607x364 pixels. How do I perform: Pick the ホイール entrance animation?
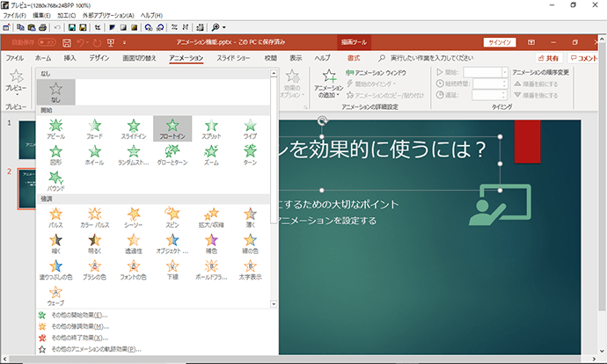[x=94, y=155]
